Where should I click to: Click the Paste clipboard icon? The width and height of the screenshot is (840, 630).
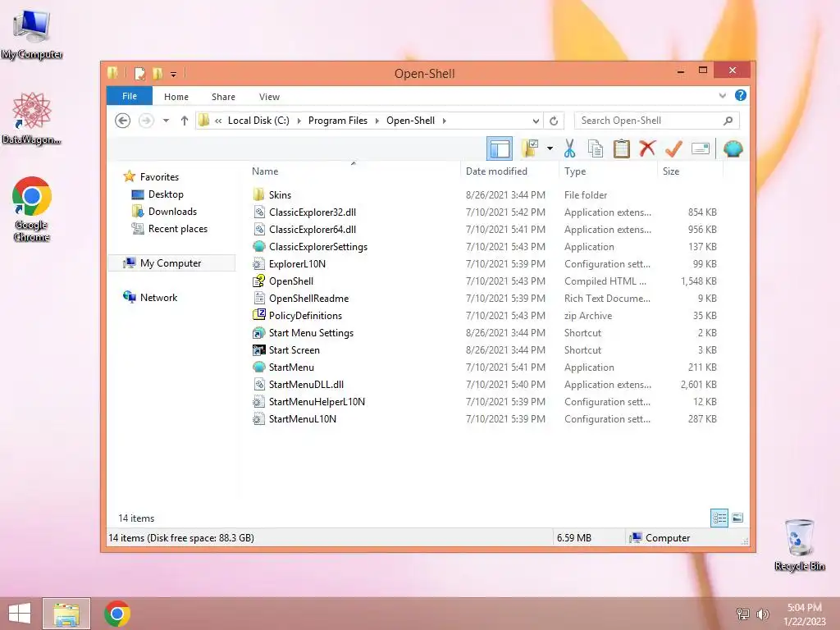pyautogui.click(x=621, y=149)
